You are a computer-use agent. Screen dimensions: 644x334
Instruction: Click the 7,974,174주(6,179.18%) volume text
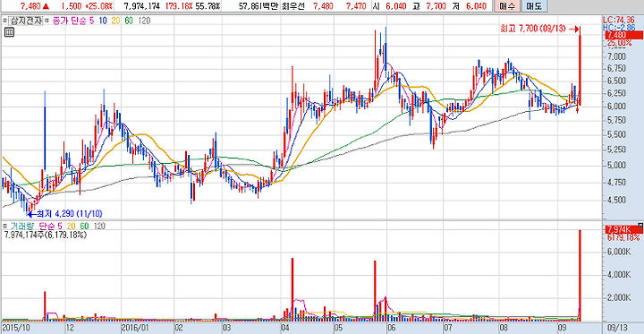45,235
